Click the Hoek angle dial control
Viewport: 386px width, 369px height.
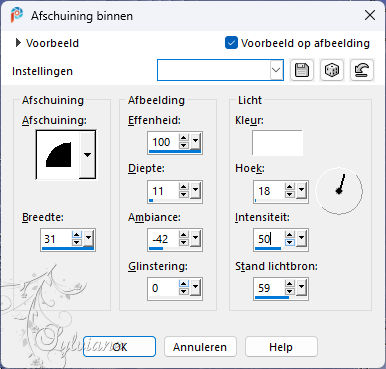339,191
